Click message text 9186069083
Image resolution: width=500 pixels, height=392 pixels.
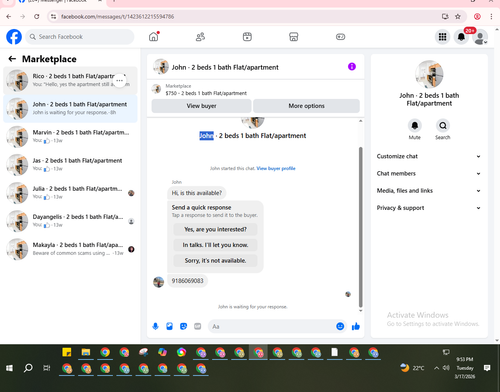click(x=187, y=281)
